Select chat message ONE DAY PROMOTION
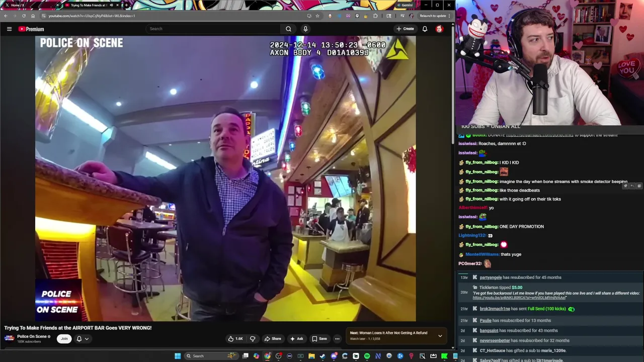This screenshot has width=644, height=362. coord(522,227)
